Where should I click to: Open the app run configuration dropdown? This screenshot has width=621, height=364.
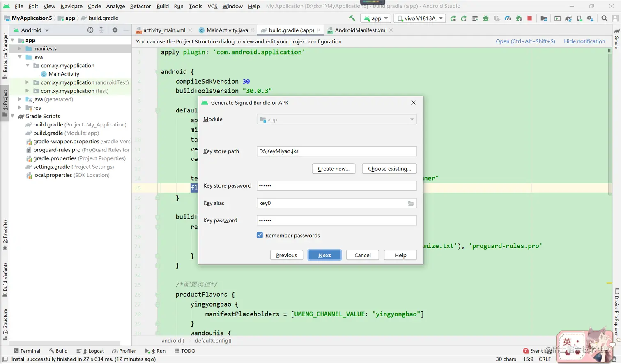click(375, 18)
